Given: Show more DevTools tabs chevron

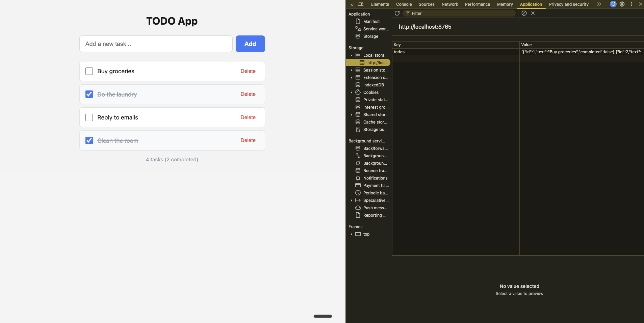Looking at the screenshot, I should point(599,4).
